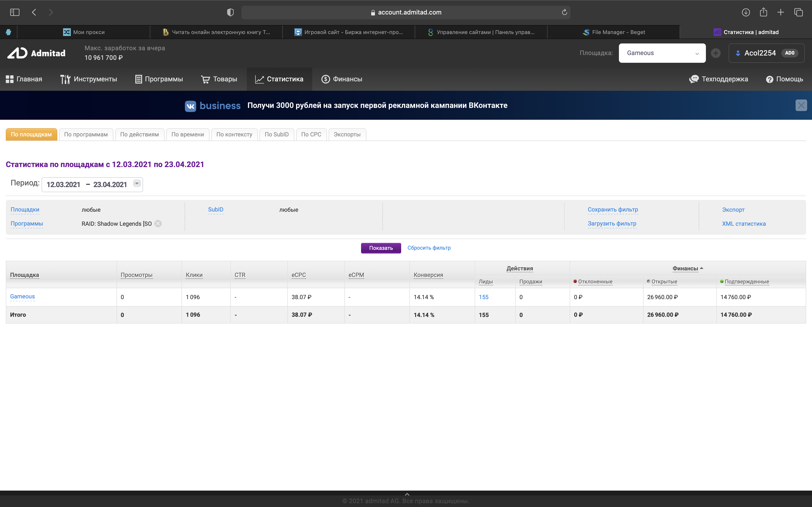
Task: Click the Сбросить фильтр link
Action: tap(429, 248)
